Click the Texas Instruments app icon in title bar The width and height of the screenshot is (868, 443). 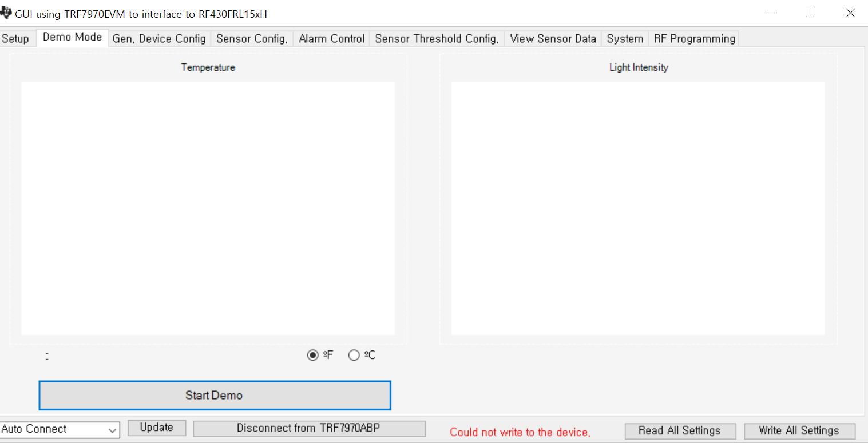(6, 13)
